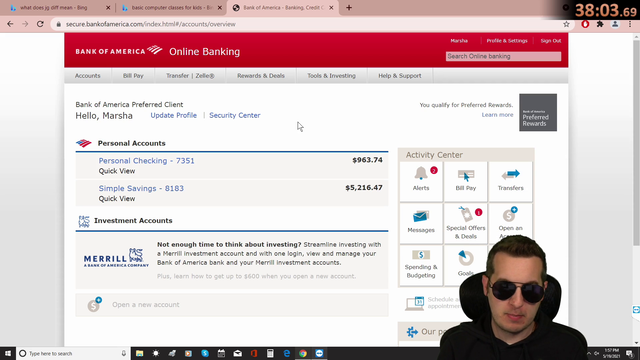Open the Alerts icon in Activity Center
The height and width of the screenshot is (360, 640).
[x=421, y=174]
